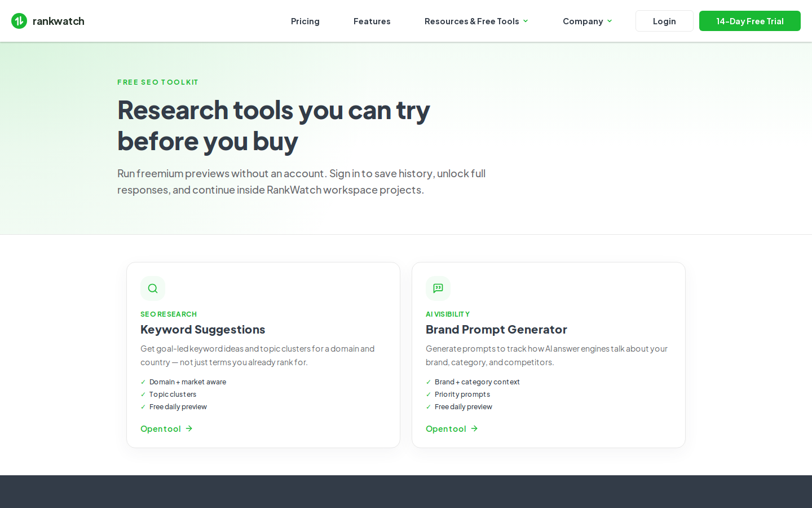Click the checkmark next to Domain + market aware

[143, 382]
